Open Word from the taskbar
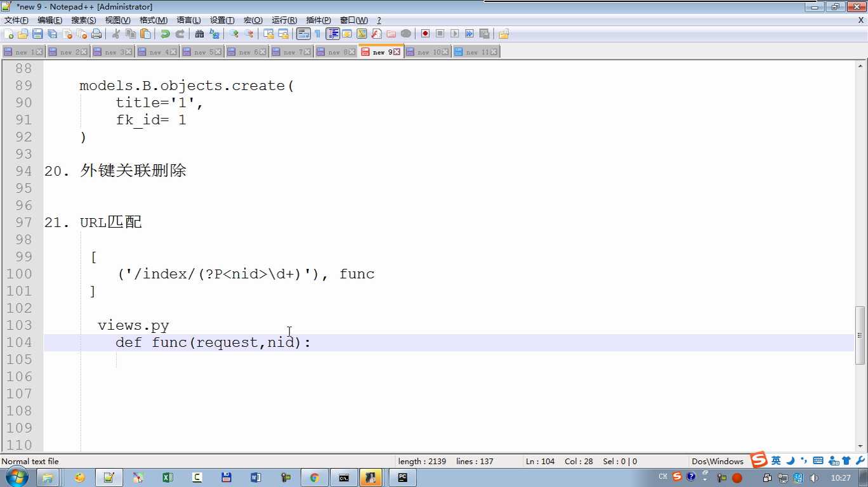868x487 pixels. click(256, 477)
